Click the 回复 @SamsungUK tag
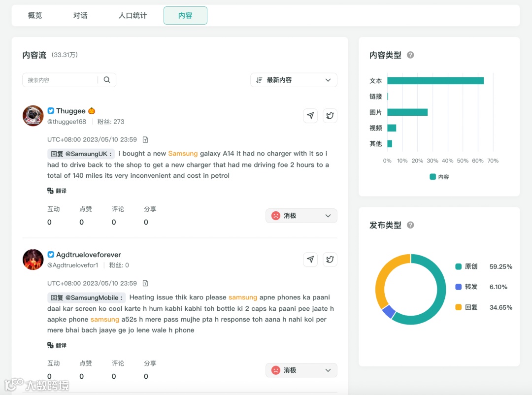This screenshot has height=395, width=532. 81,154
